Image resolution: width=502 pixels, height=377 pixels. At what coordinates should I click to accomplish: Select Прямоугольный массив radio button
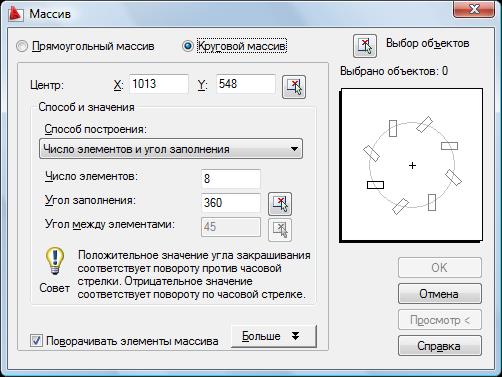[22, 46]
